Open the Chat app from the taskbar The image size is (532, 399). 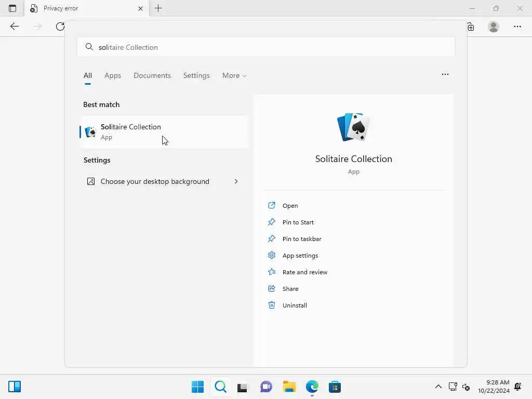[266, 387]
